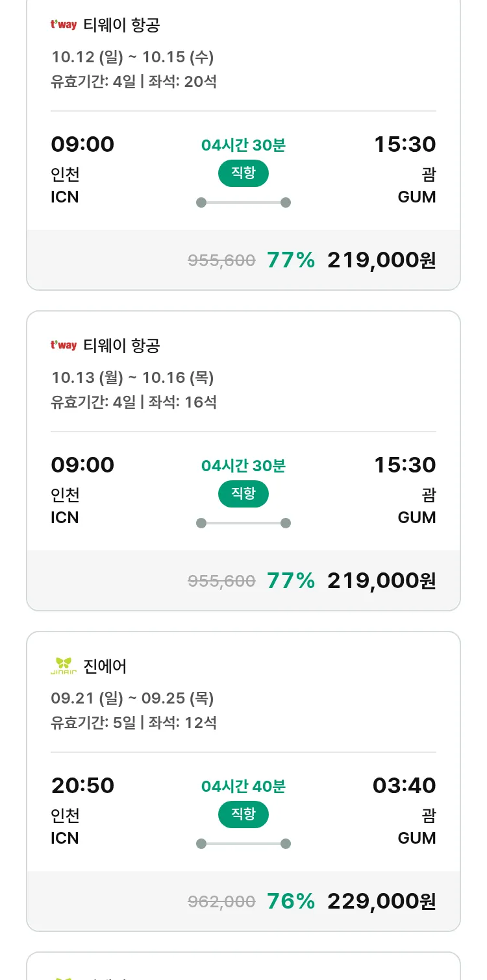
Task: Tap the 76% discount label
Action: [x=291, y=901]
